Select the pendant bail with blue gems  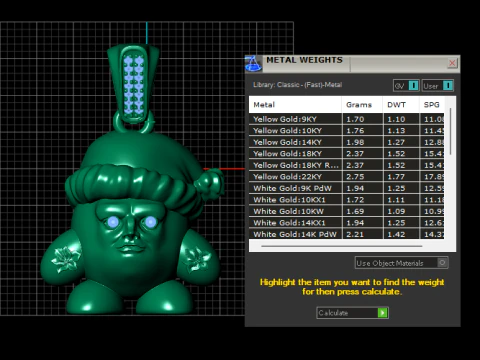(x=133, y=83)
